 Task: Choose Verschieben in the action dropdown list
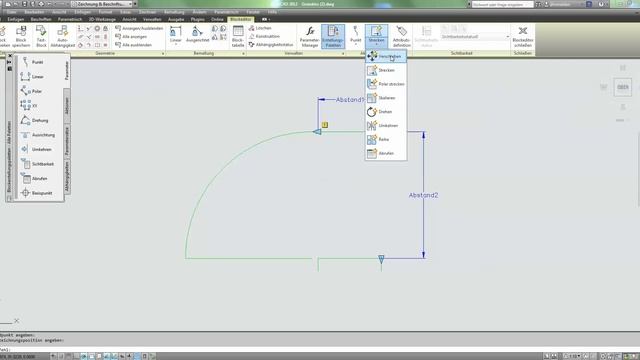pos(386,56)
